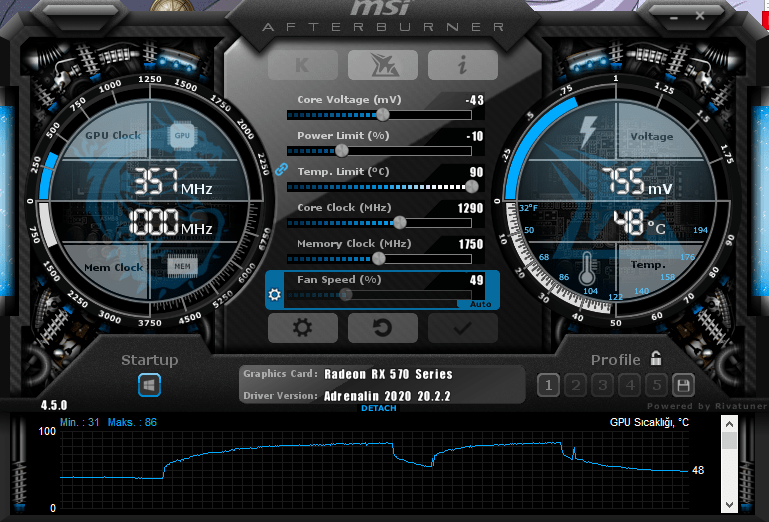Open settings with the gear button
Image resolution: width=769 pixels, height=522 pixels.
[303, 328]
